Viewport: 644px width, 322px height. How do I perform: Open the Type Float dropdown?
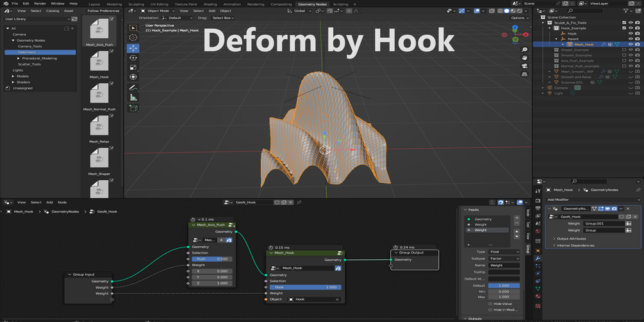click(x=504, y=251)
